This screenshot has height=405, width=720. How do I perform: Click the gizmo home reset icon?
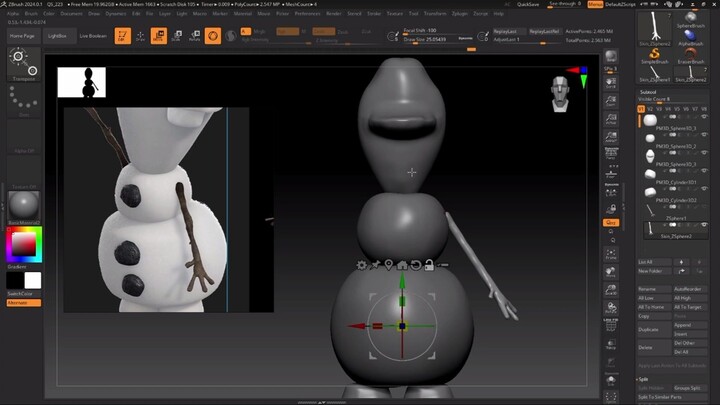click(402, 265)
